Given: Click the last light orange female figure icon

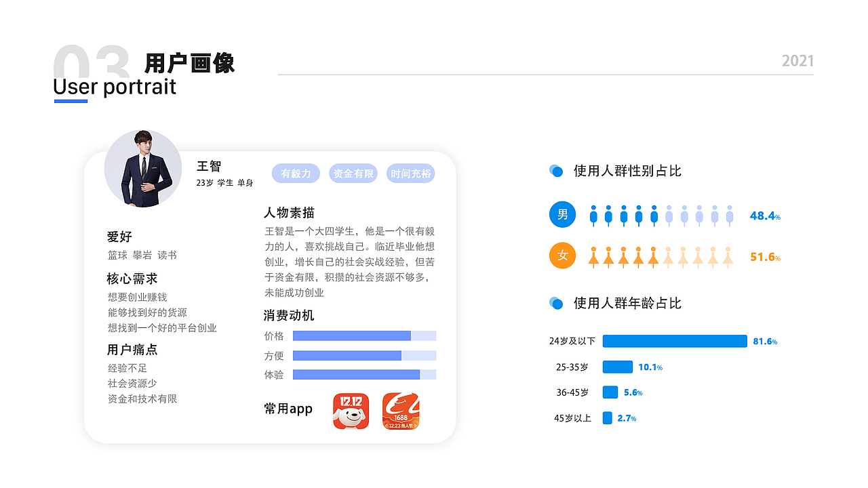Looking at the screenshot, I should pyautogui.click(x=729, y=256).
